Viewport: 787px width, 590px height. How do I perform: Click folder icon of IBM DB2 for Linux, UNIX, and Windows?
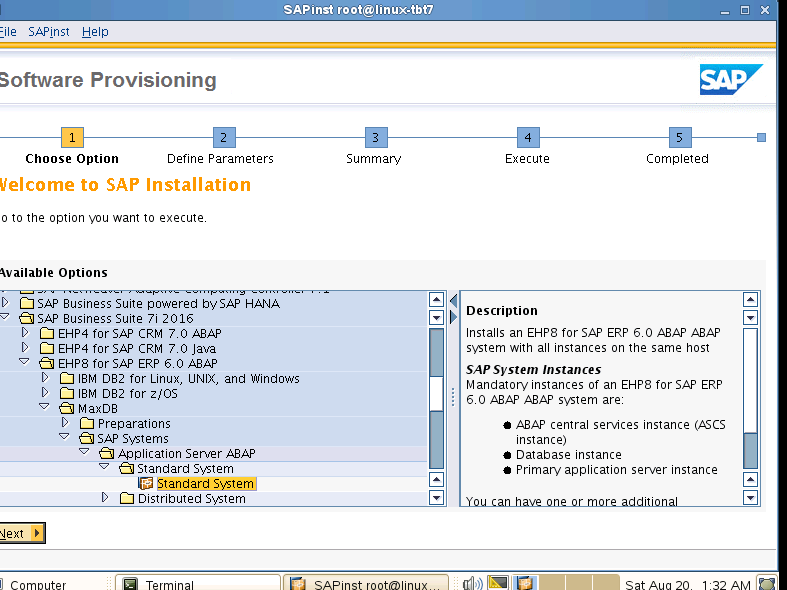(67, 379)
